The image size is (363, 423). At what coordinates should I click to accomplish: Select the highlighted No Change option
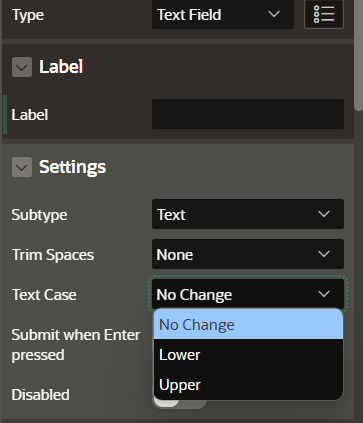pyautogui.click(x=248, y=325)
